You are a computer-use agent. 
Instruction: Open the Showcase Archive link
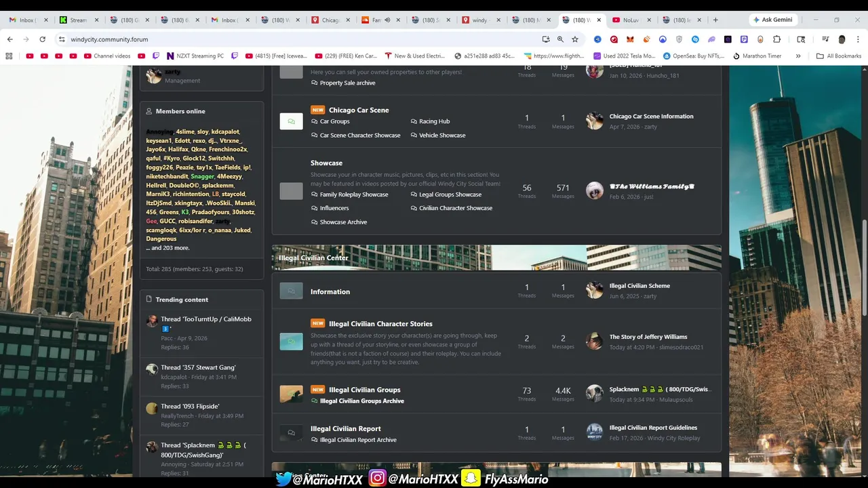pyautogui.click(x=343, y=222)
